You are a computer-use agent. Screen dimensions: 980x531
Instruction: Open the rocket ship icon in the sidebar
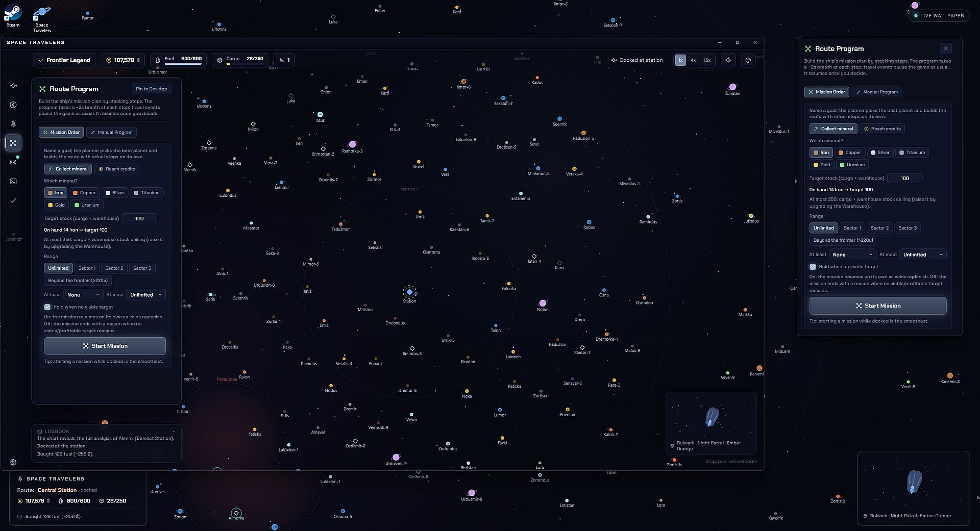[13, 124]
